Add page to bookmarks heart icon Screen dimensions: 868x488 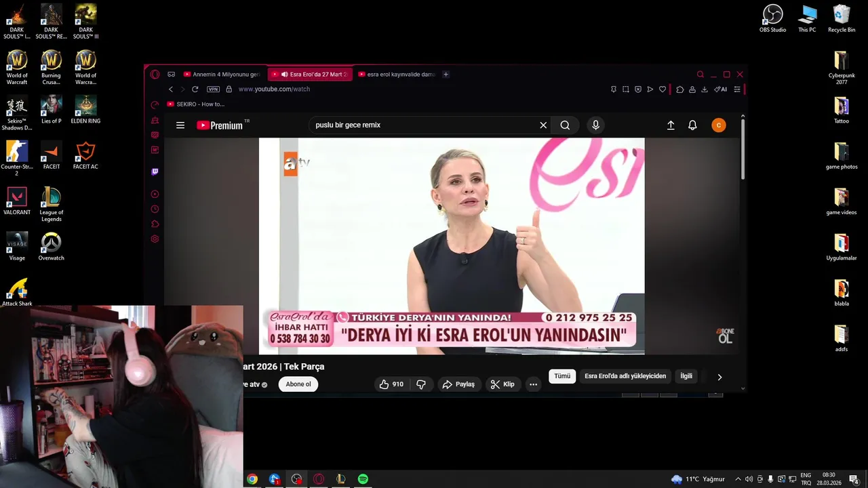click(x=663, y=89)
